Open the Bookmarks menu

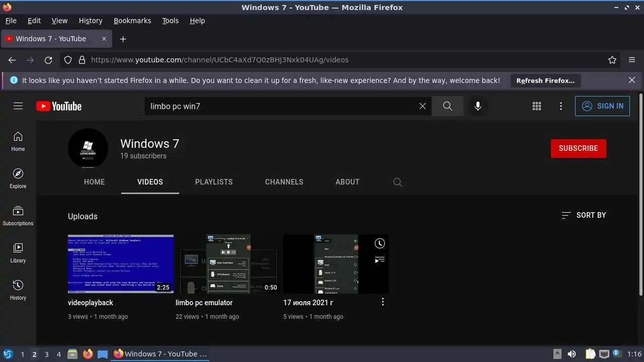(132, 21)
